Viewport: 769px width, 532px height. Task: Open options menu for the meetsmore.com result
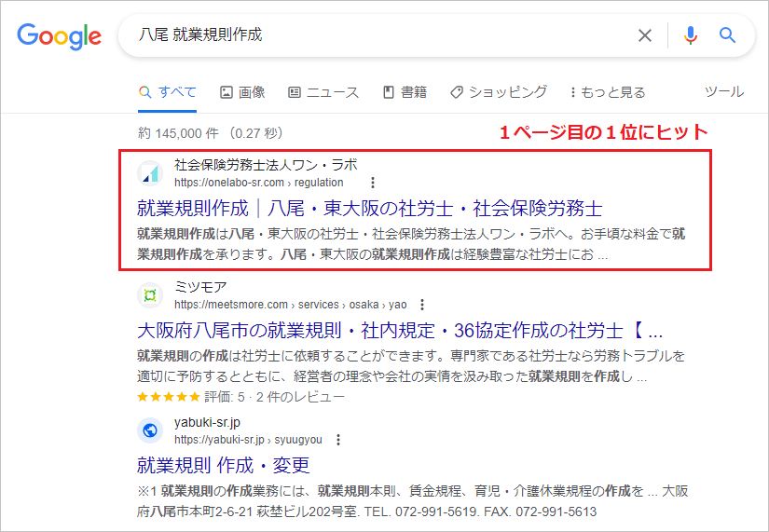pos(422,305)
